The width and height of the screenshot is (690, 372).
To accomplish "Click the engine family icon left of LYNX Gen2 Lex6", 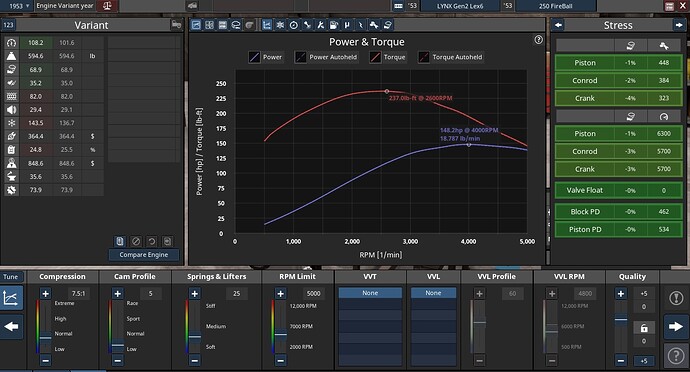I will pos(398,6).
